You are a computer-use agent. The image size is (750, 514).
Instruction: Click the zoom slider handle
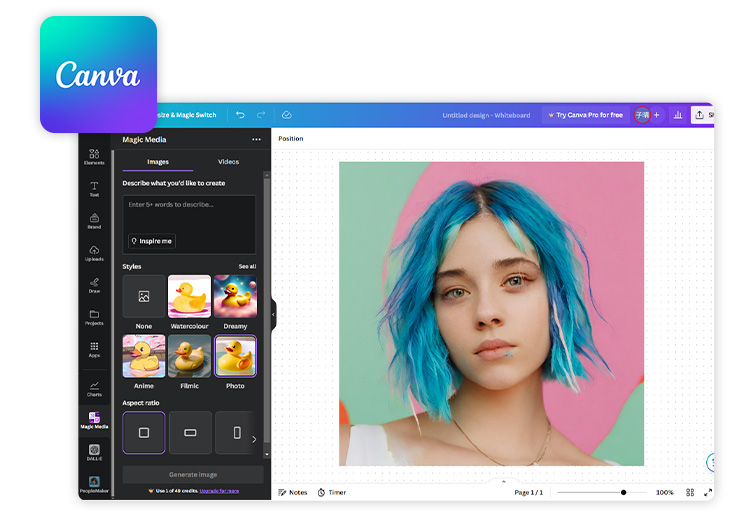pos(623,492)
